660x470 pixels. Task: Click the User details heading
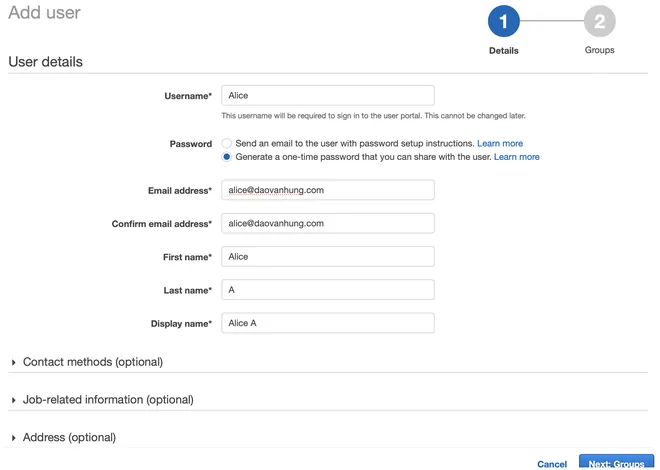click(x=45, y=62)
